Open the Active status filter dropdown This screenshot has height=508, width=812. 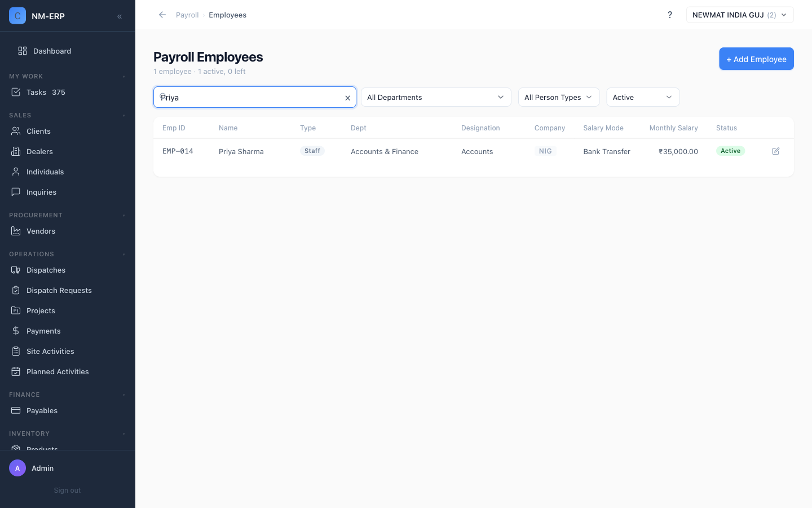643,97
